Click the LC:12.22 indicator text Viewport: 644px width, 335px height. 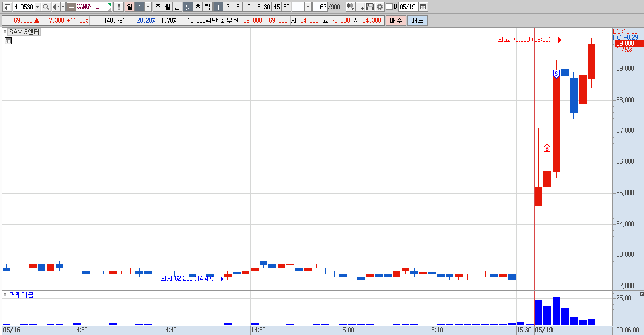click(626, 31)
